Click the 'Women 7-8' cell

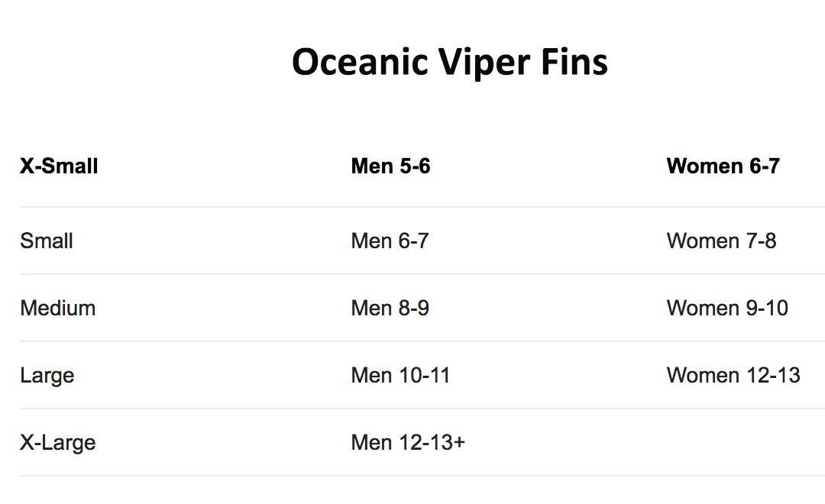721,241
